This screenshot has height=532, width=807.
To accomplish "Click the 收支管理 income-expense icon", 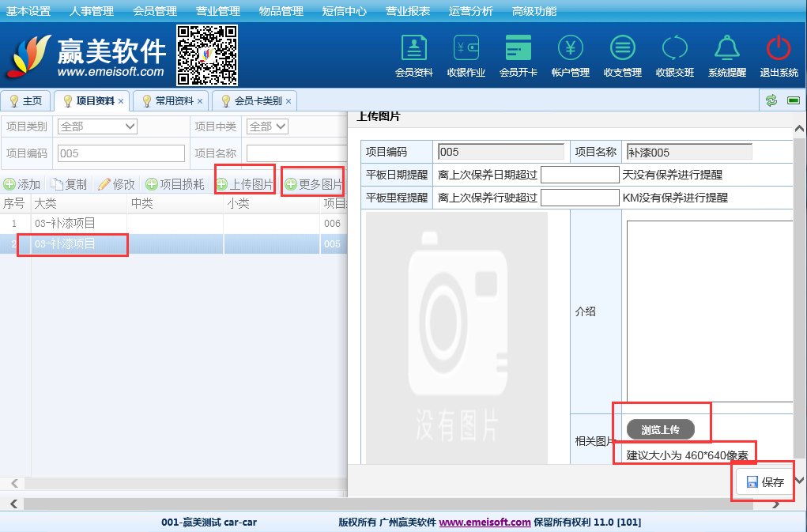I will point(622,49).
